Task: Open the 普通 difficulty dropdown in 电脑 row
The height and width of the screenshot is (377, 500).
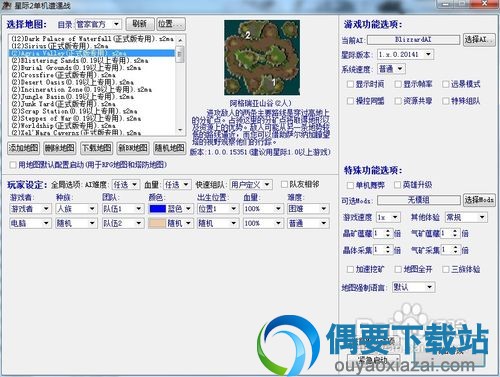Action: [308, 223]
